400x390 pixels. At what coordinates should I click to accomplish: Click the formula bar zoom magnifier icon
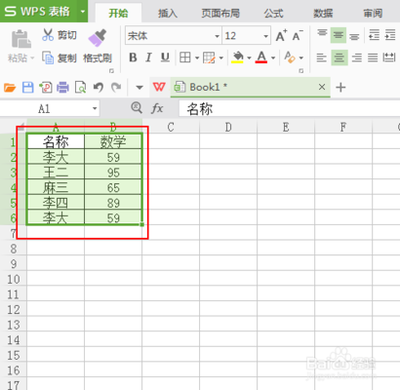[x=136, y=108]
